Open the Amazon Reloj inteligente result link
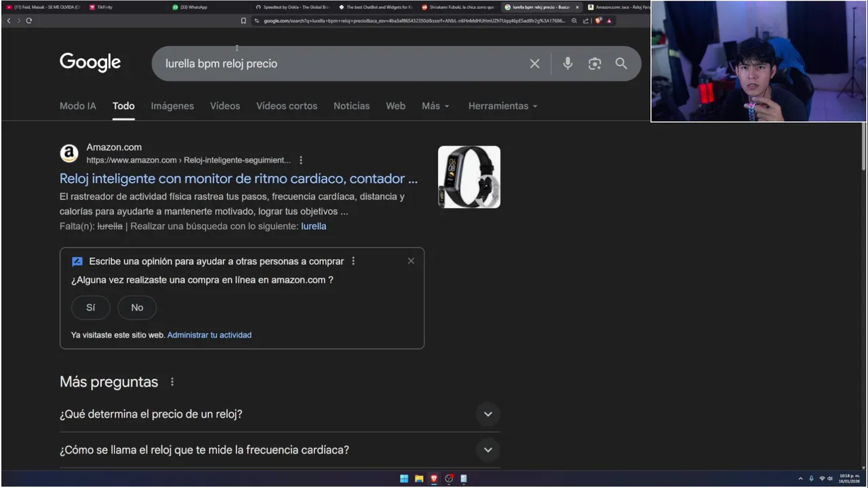This screenshot has height=488, width=868. (239, 179)
